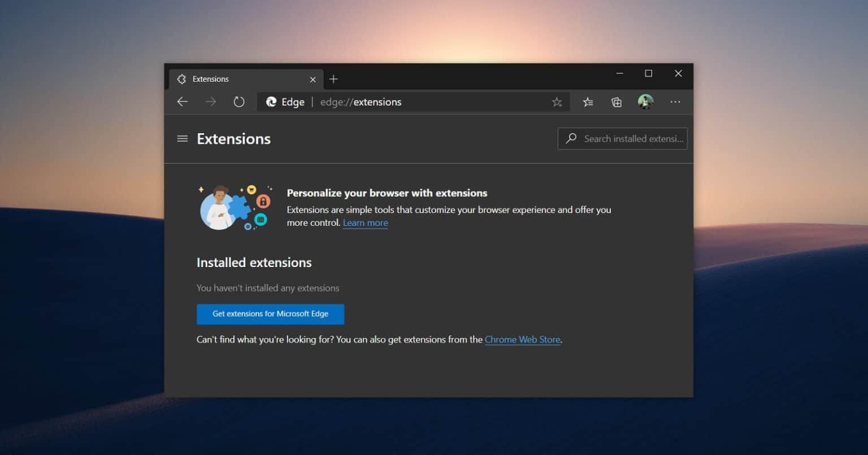Open the hamburger menu beside Extensions
The image size is (868, 455).
pos(182,138)
